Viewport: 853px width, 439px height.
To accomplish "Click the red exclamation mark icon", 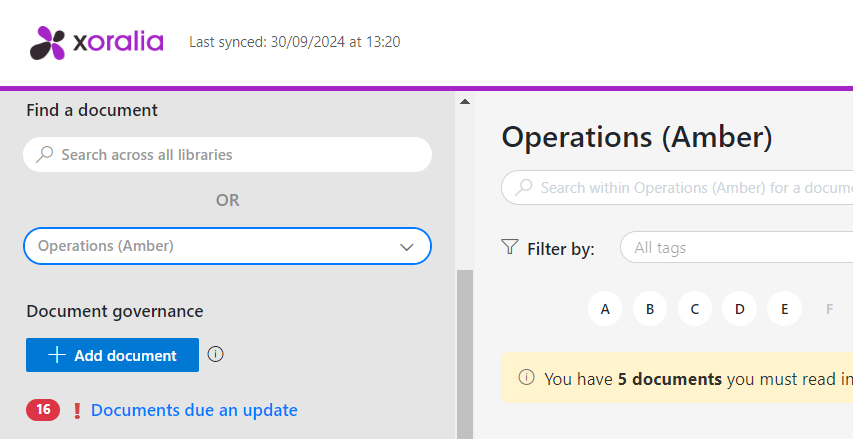I will [x=77, y=411].
